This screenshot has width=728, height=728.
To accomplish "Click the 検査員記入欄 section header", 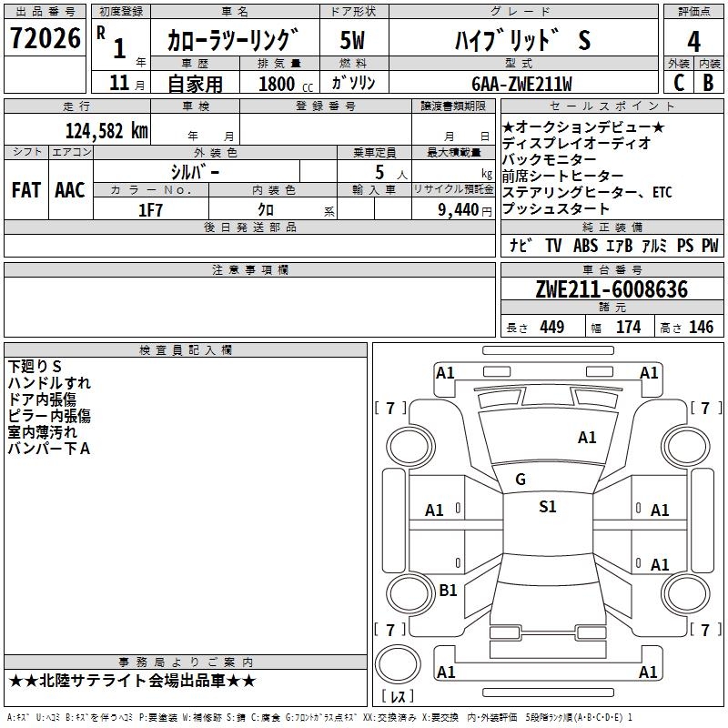I will 186,350.
